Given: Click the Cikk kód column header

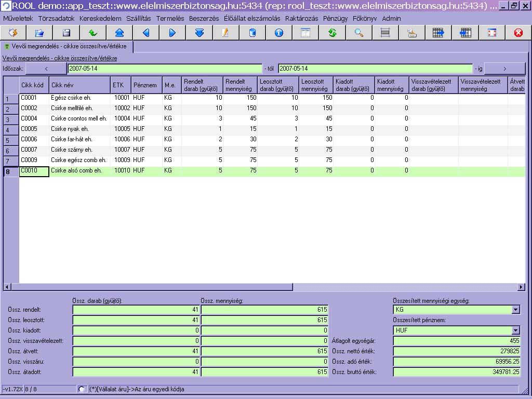Looking at the screenshot, I should click(34, 85).
